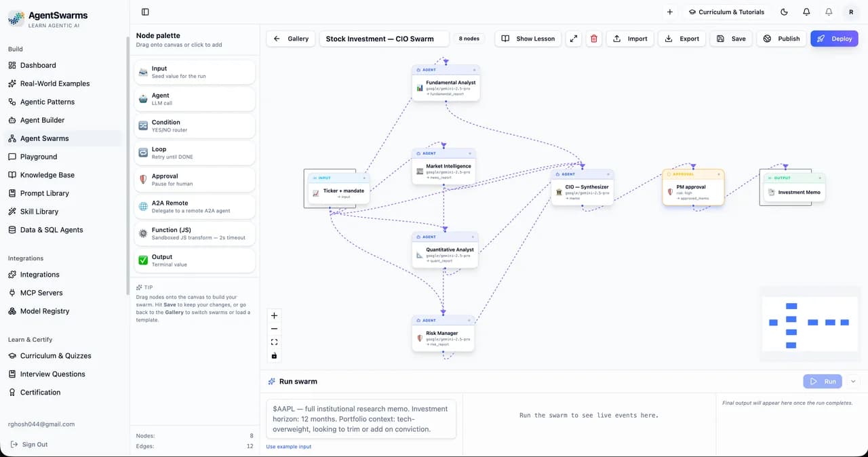Add an Approval node from the palette
Image resolution: width=868 pixels, height=457 pixels.
(195, 180)
